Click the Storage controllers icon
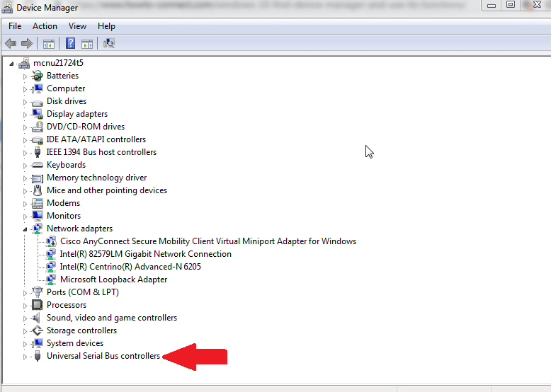The image size is (551, 392). coord(37,330)
